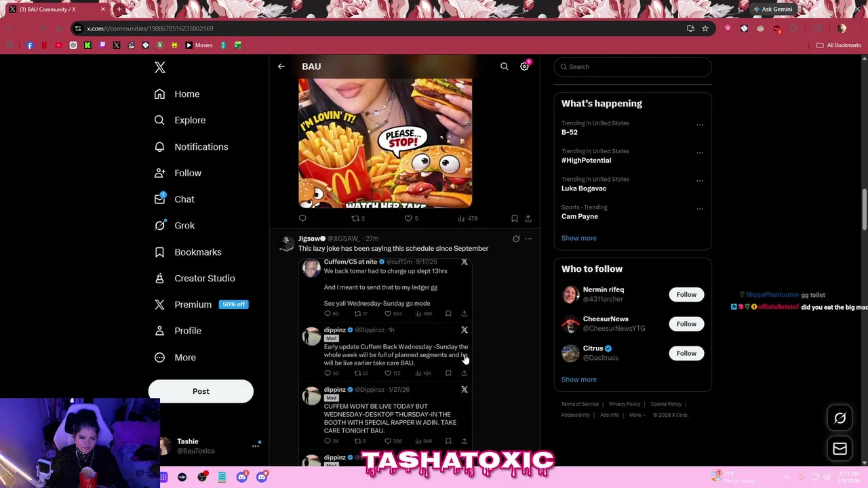Screen dimensions: 868x488
Task: Reply to the McDonald's image post
Action: point(302,218)
